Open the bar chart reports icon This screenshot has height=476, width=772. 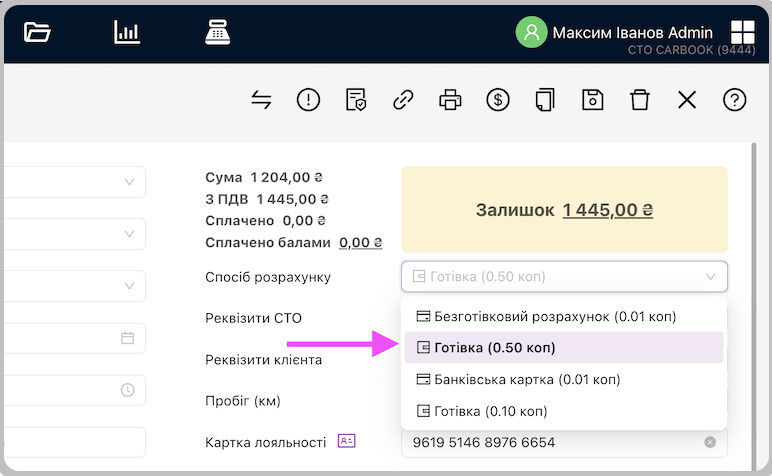pos(127,32)
